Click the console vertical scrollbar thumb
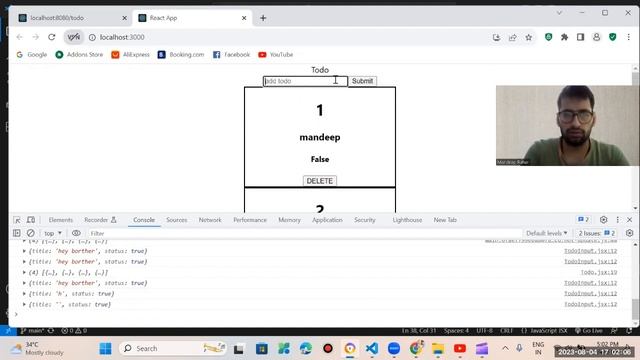640x360 pixels. [635, 309]
